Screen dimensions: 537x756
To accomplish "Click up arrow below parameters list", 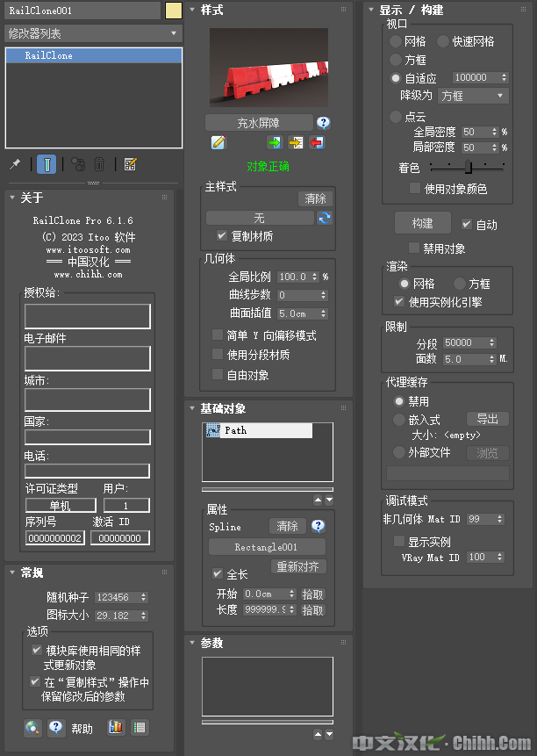I will tap(318, 734).
